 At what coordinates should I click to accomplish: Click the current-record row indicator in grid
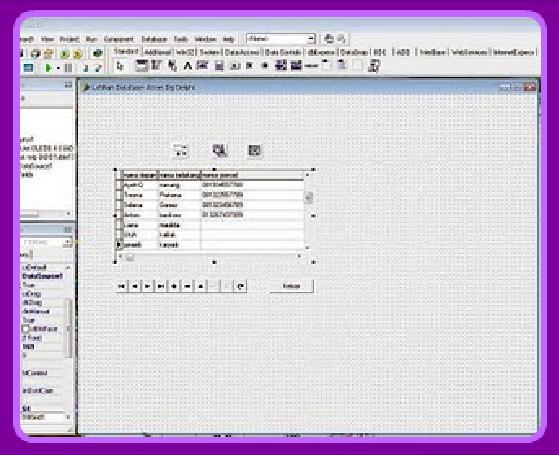click(x=119, y=245)
